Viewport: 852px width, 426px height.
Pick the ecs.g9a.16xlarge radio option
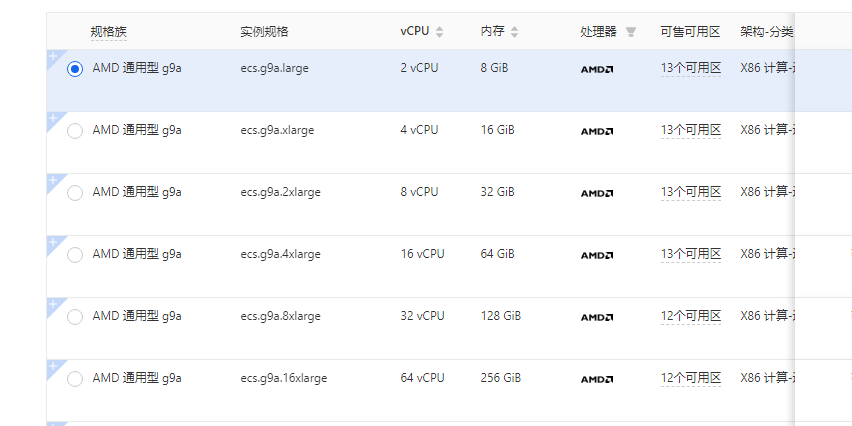click(75, 379)
